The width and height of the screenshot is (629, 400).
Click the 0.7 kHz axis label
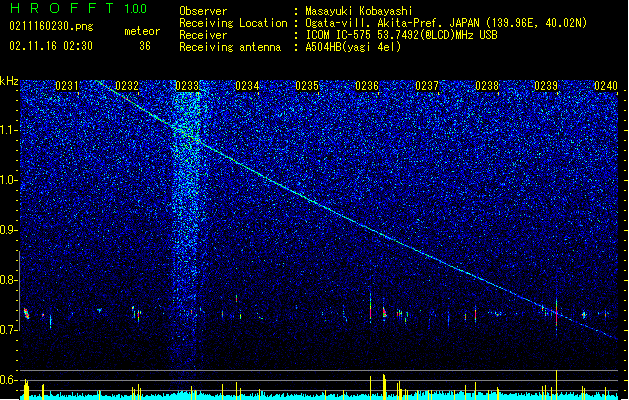[9, 330]
